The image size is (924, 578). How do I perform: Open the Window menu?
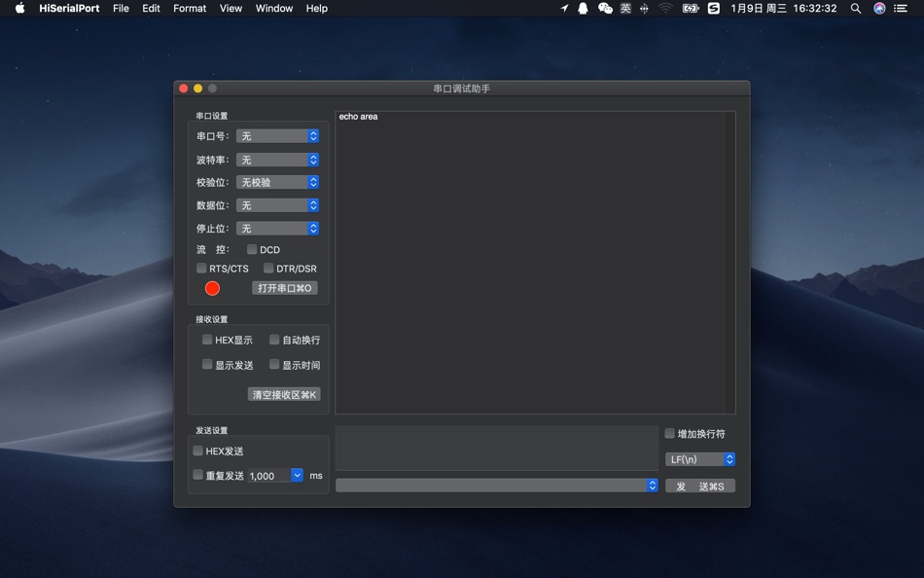(274, 8)
